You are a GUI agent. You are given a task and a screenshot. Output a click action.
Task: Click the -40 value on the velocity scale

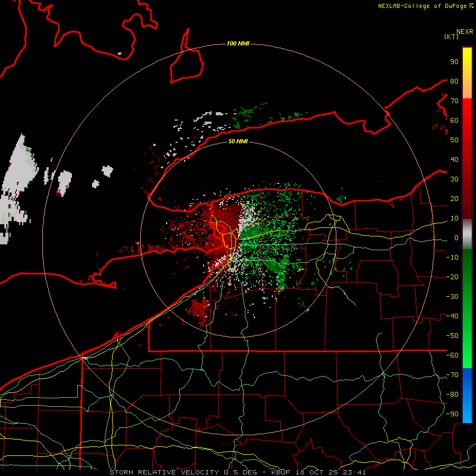tap(452, 316)
